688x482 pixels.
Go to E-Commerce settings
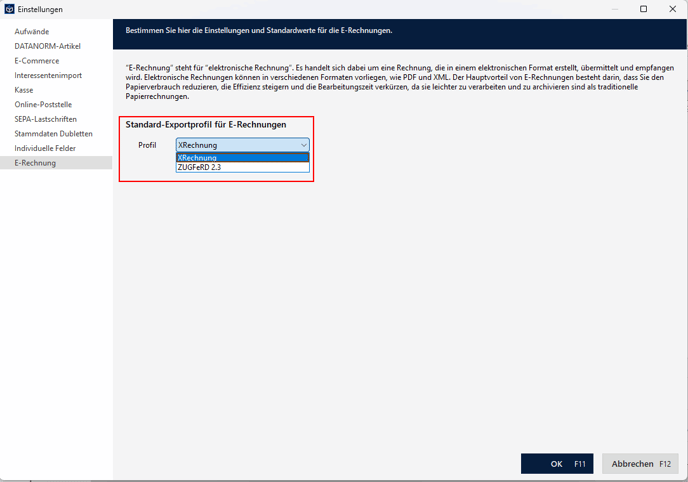(x=37, y=61)
